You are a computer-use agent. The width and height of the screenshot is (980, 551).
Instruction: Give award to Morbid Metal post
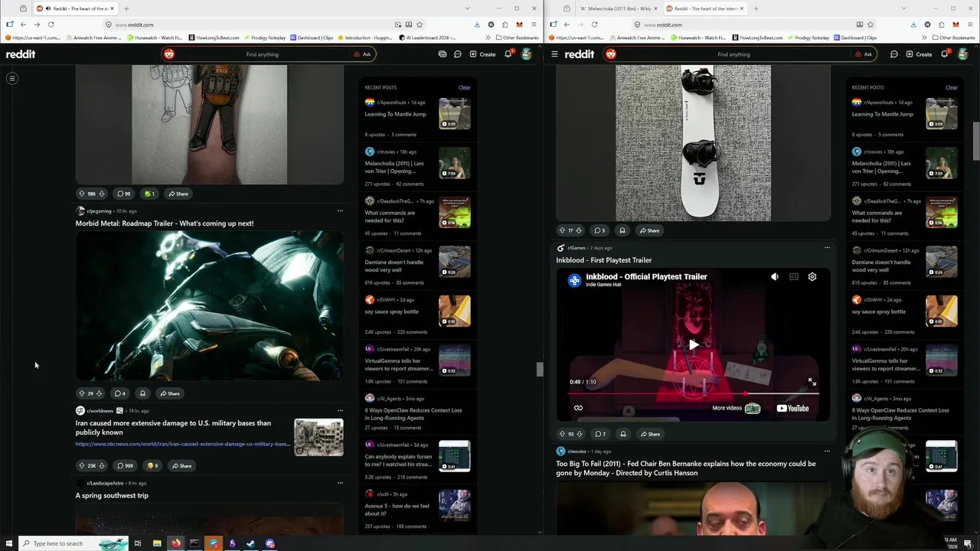pos(142,393)
